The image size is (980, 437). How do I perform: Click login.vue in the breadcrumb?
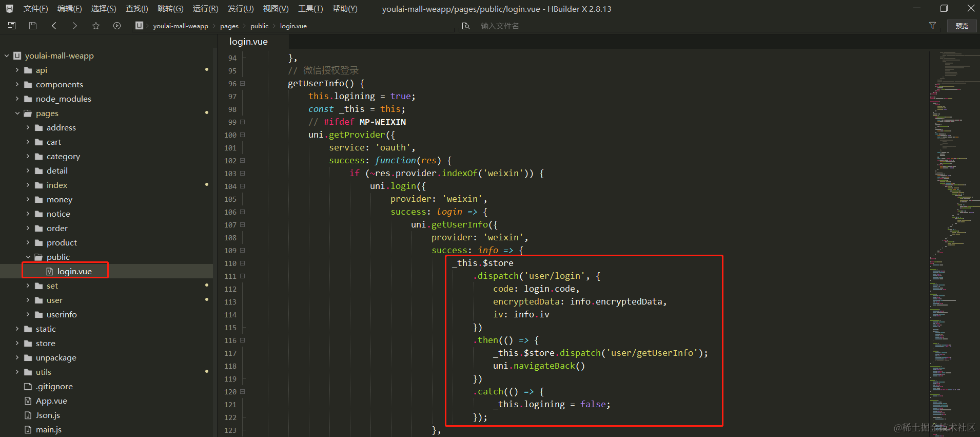click(x=293, y=26)
